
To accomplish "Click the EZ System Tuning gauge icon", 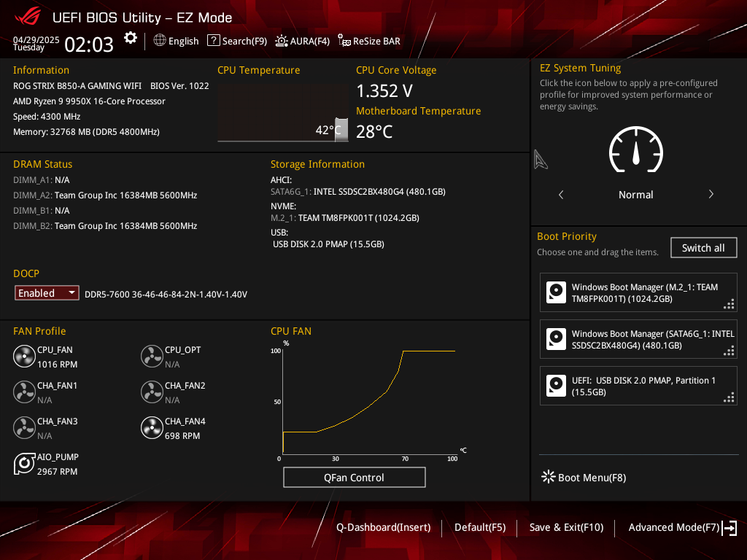I will [636, 150].
